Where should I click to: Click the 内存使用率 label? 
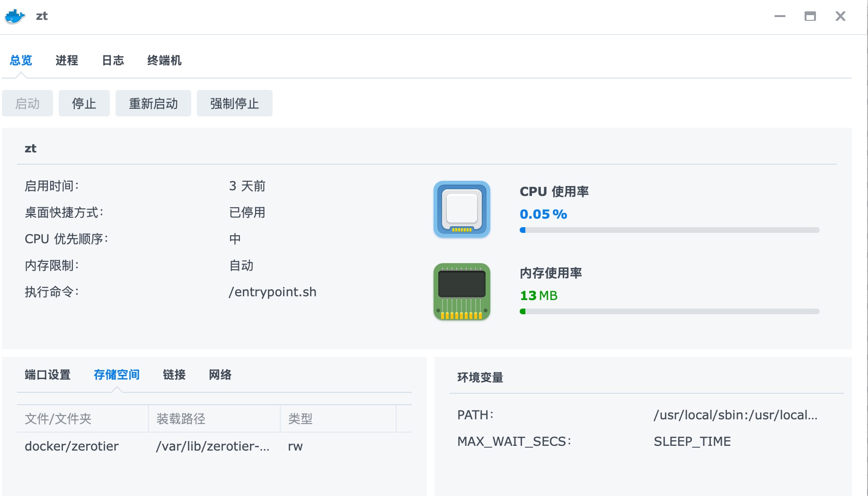click(551, 273)
